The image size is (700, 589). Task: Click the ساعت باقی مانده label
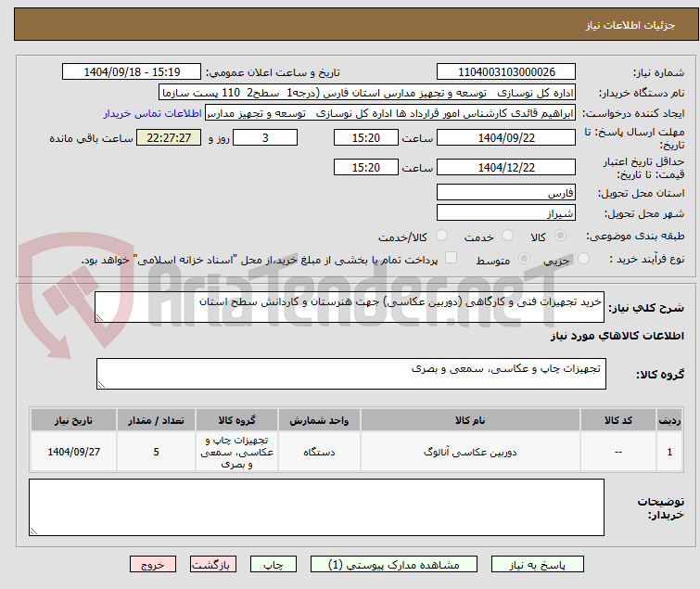91,138
